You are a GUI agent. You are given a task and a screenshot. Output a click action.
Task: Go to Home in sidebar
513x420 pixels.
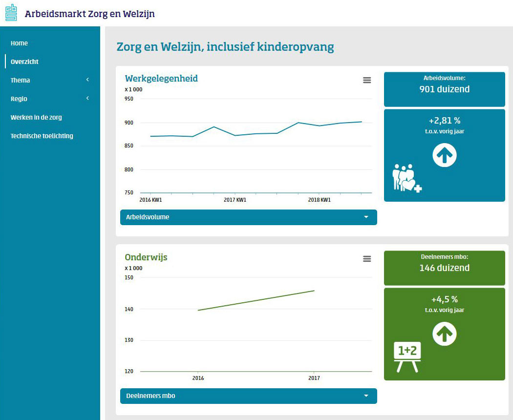[20, 43]
